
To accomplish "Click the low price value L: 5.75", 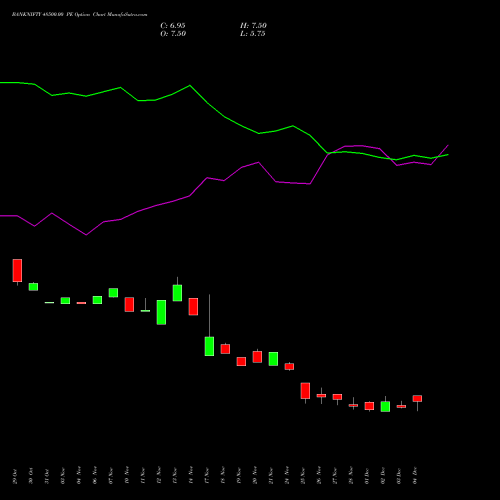I will pos(253,34).
